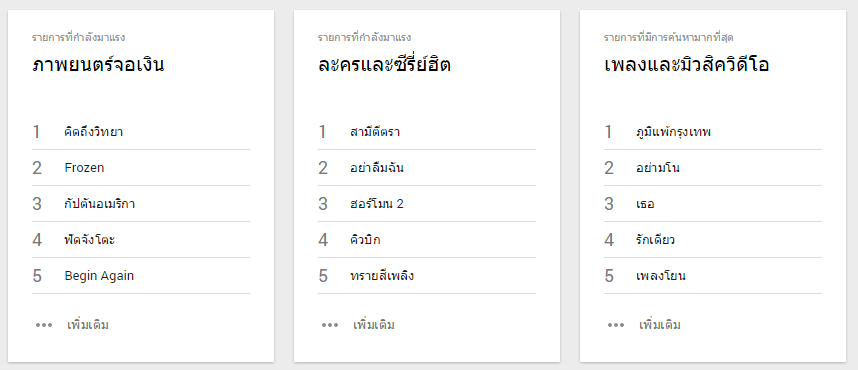Click the three-dots icon under ละครและซีรี่ย์ฮิต list
Image resolution: width=858 pixels, height=370 pixels.
tap(330, 325)
